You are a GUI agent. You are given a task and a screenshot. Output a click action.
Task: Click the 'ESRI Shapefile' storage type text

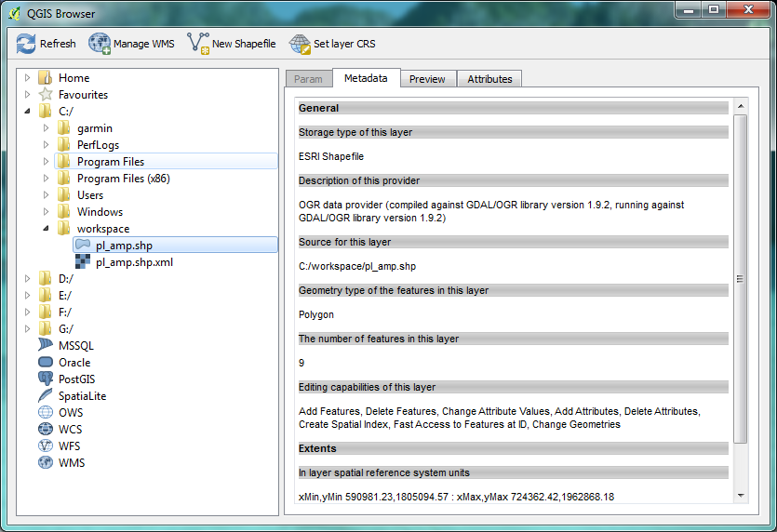pyautogui.click(x=331, y=156)
